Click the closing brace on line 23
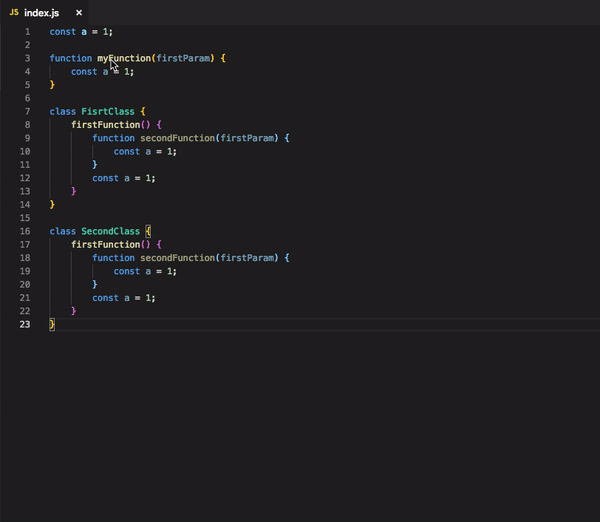This screenshot has width=600, height=522. tap(52, 324)
